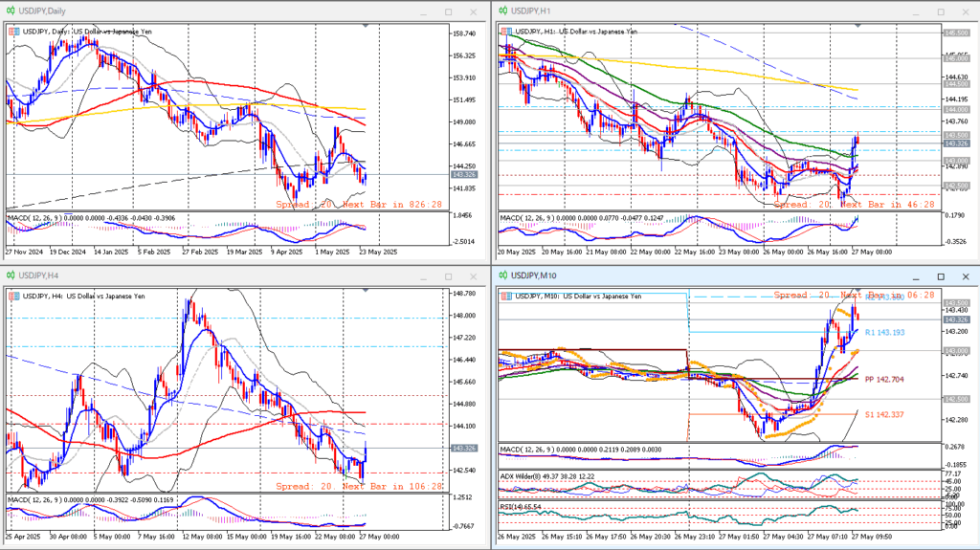This screenshot has height=550, width=980.
Task: Minimize the USDJPY,M10 chart window
Action: click(x=916, y=276)
